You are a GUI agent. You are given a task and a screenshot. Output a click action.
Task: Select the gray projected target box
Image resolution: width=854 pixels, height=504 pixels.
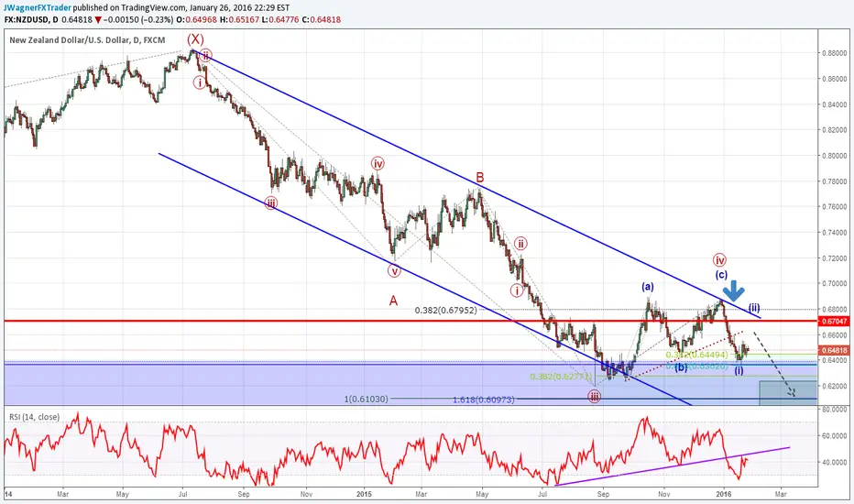click(x=788, y=393)
